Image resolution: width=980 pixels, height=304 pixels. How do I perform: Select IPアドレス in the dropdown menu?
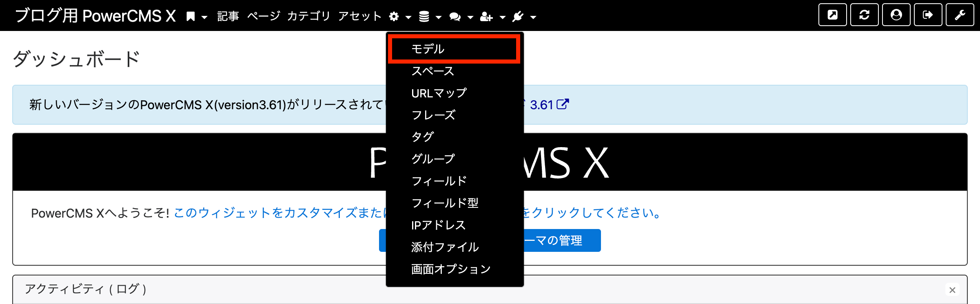455,225
